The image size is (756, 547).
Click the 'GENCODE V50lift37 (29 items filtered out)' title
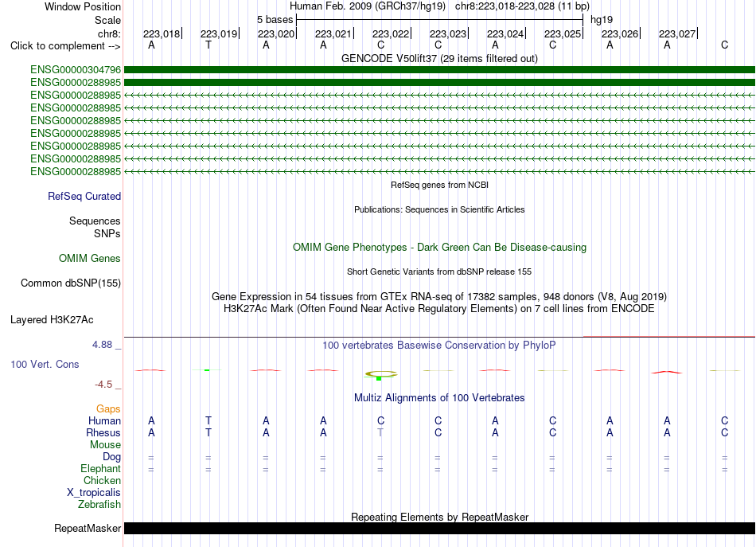(x=439, y=59)
